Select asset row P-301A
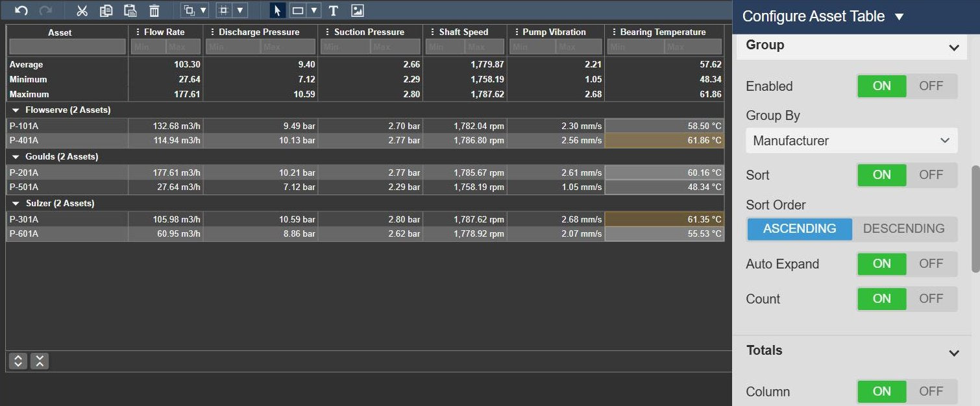The image size is (980, 406). point(365,219)
